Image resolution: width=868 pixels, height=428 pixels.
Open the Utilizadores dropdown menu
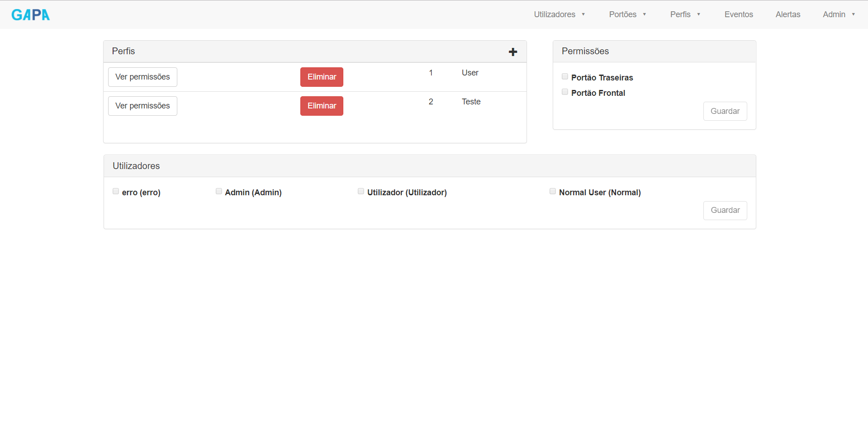[x=560, y=14]
